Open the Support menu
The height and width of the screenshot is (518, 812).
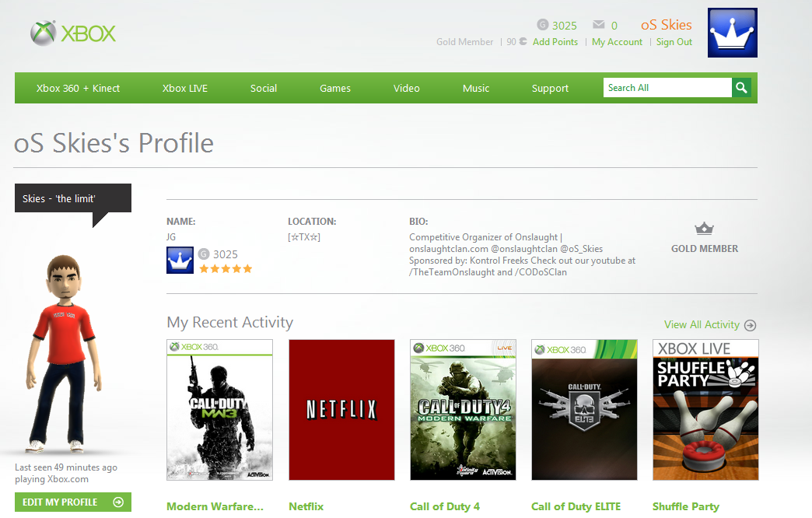click(550, 88)
